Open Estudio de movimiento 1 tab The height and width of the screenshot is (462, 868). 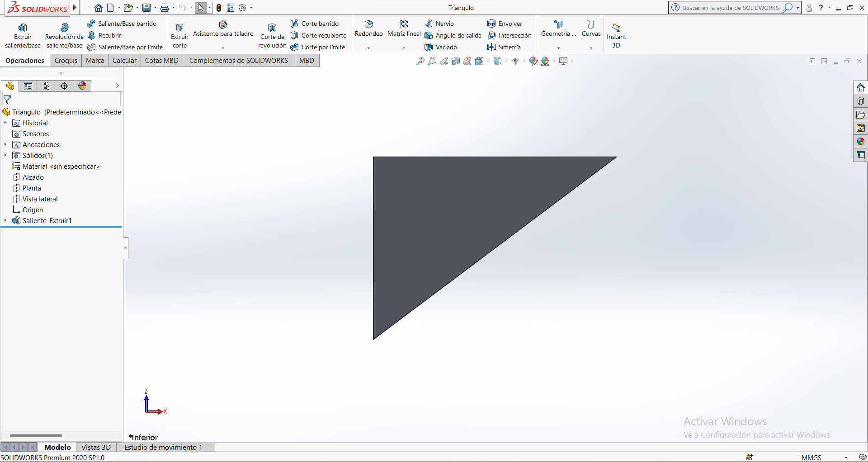click(x=163, y=447)
